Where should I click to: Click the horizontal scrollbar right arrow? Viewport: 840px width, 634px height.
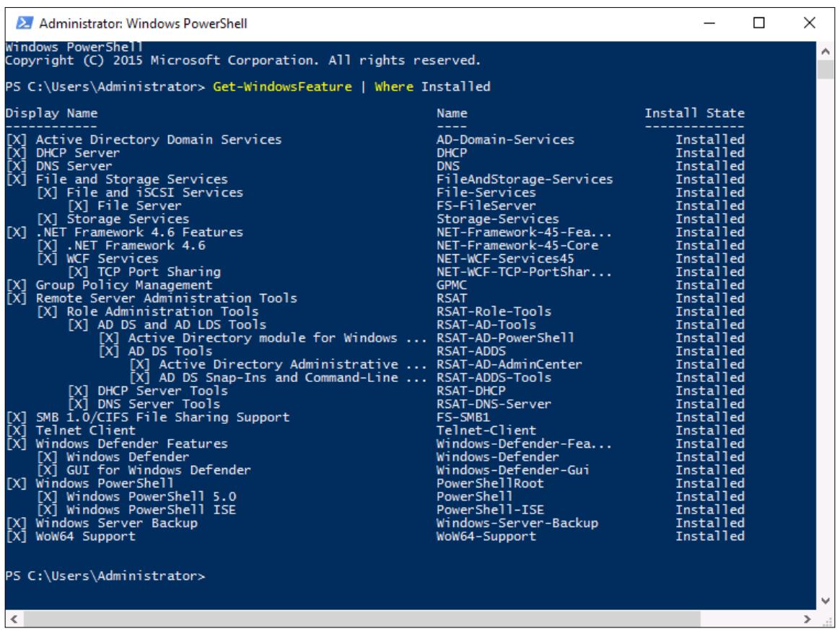[x=808, y=619]
